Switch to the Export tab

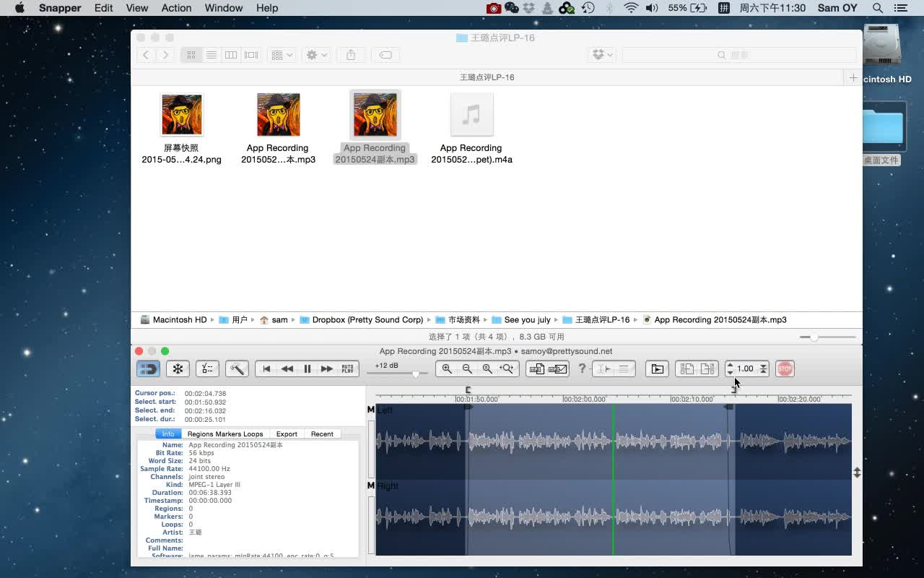(x=287, y=433)
